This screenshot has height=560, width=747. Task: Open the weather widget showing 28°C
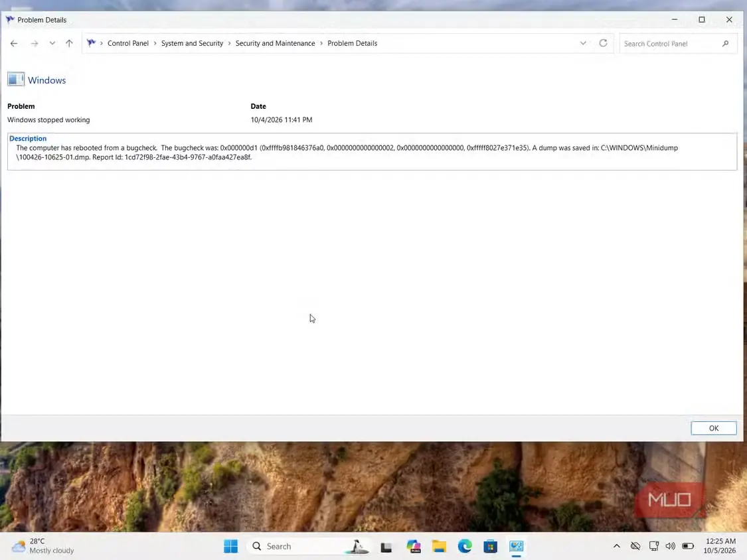click(x=43, y=546)
